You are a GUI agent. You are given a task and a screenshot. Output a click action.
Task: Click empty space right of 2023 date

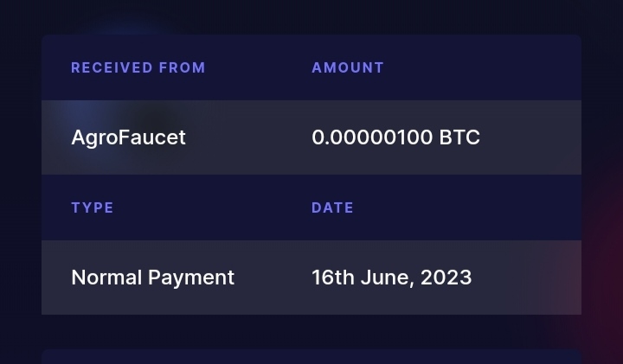tap(526, 277)
